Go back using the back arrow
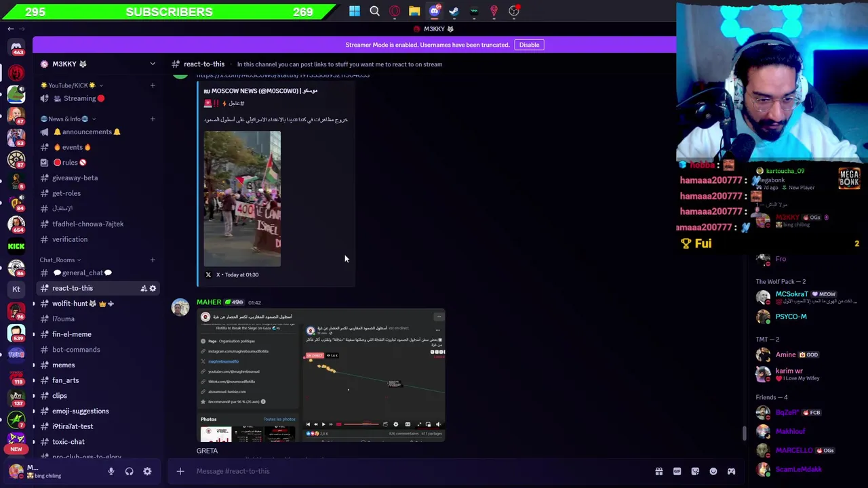This screenshot has width=868, height=488. pyautogui.click(x=10, y=29)
